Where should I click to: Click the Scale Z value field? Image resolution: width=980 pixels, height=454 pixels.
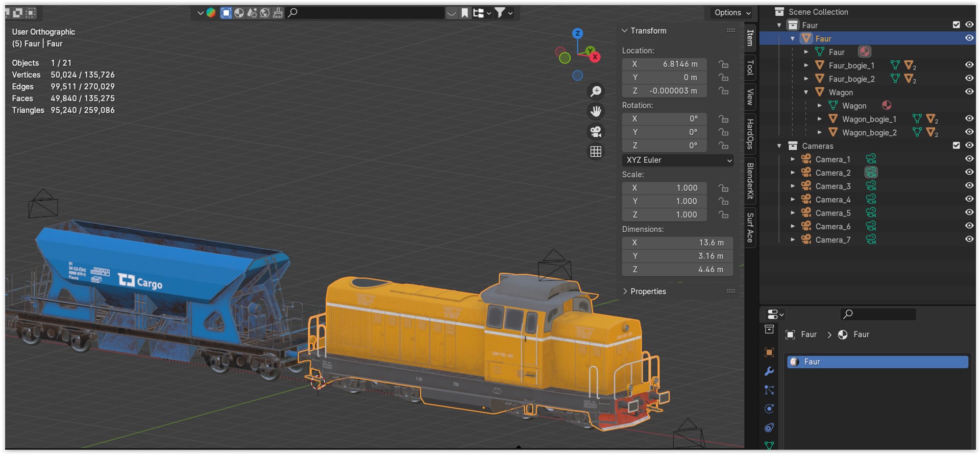(664, 215)
